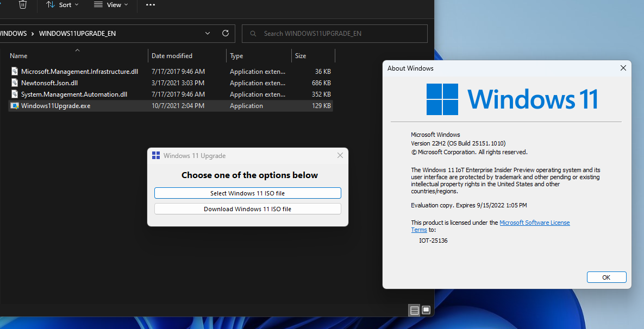This screenshot has height=329, width=644.
Task: Select System.Management.Automation.dll file icon
Action: tap(14, 94)
